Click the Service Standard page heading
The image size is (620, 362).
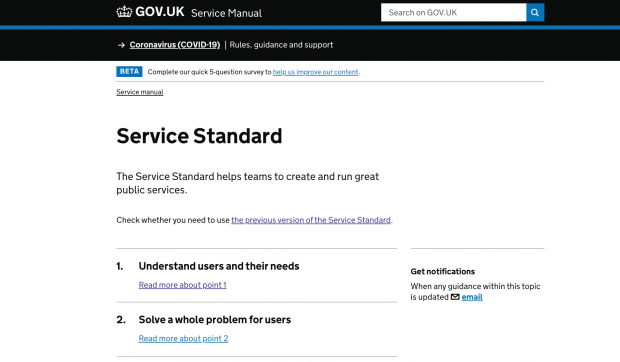tap(199, 136)
